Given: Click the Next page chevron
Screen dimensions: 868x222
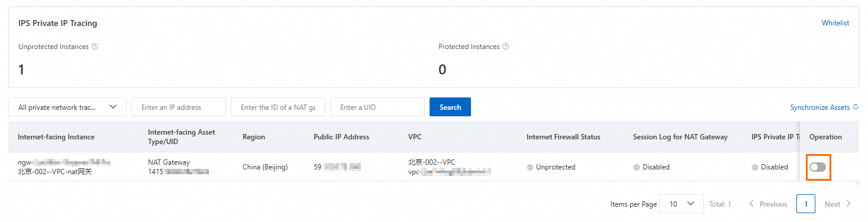Looking at the screenshot, I should tap(848, 204).
